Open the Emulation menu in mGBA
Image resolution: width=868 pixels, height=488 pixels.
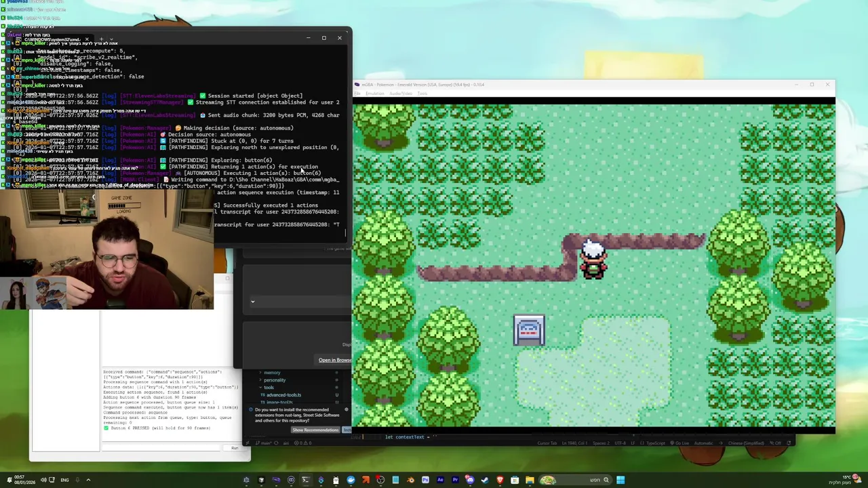(375, 94)
